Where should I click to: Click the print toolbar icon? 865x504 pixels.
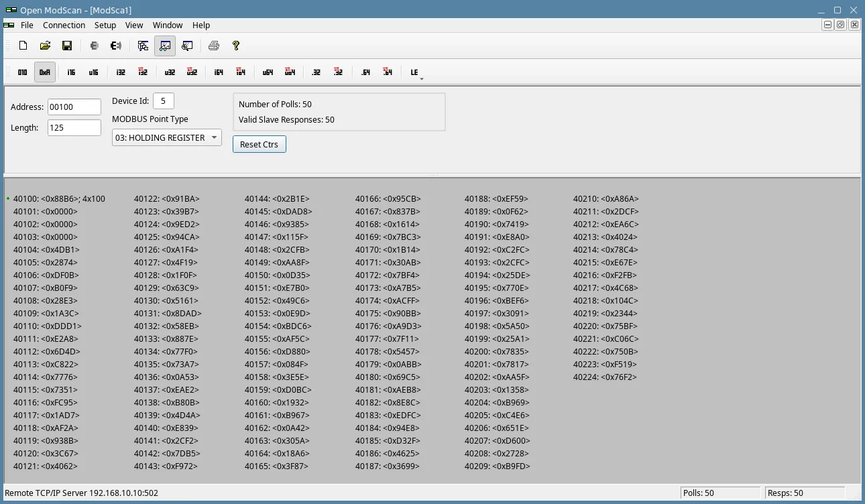click(213, 46)
